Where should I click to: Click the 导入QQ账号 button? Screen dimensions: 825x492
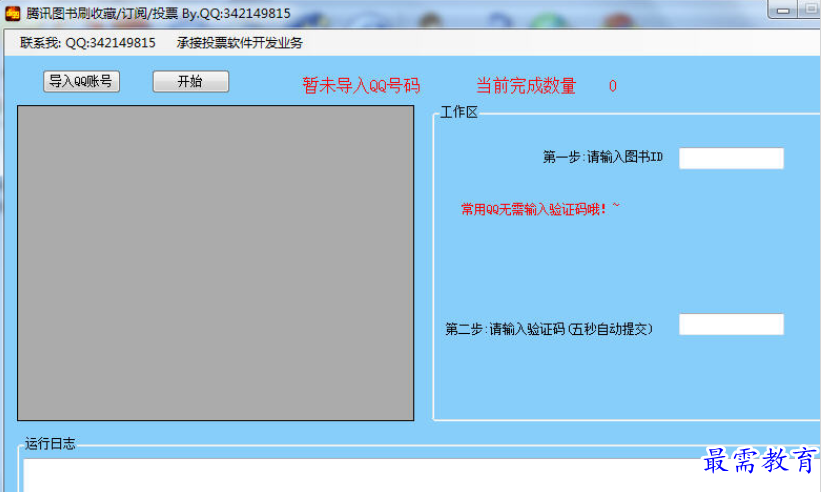tap(82, 82)
